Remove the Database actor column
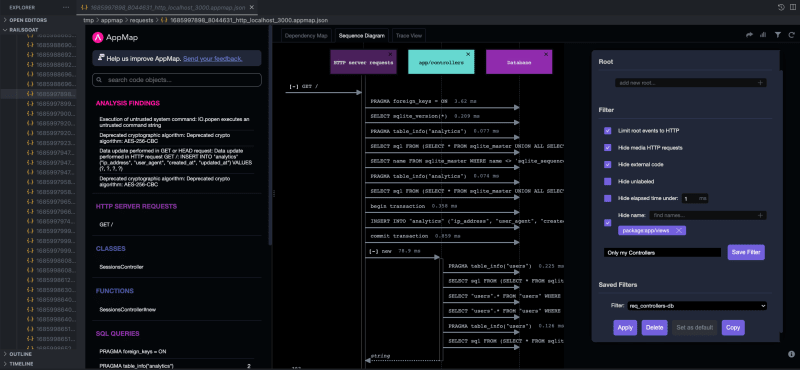Image resolution: width=800 pixels, height=370 pixels. [546, 54]
